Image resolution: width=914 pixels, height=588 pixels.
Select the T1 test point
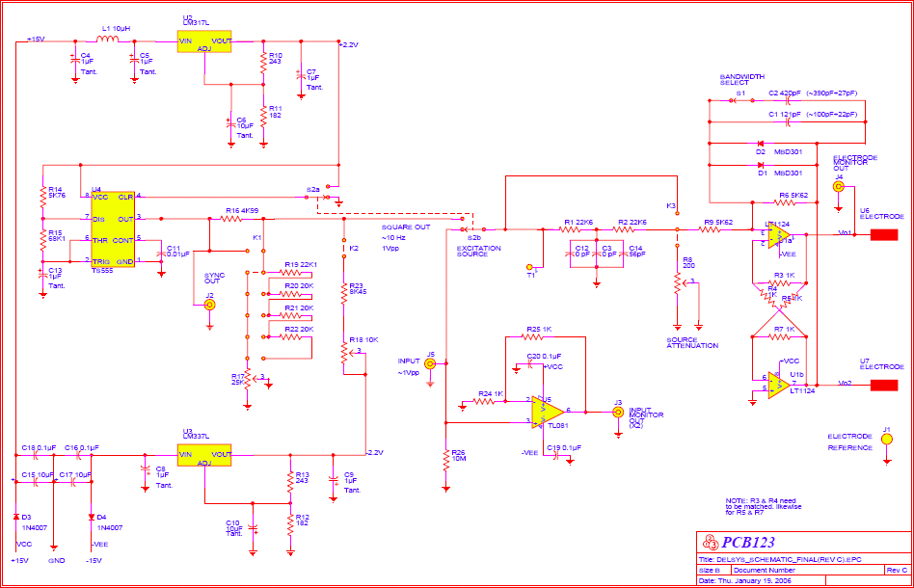point(529,265)
